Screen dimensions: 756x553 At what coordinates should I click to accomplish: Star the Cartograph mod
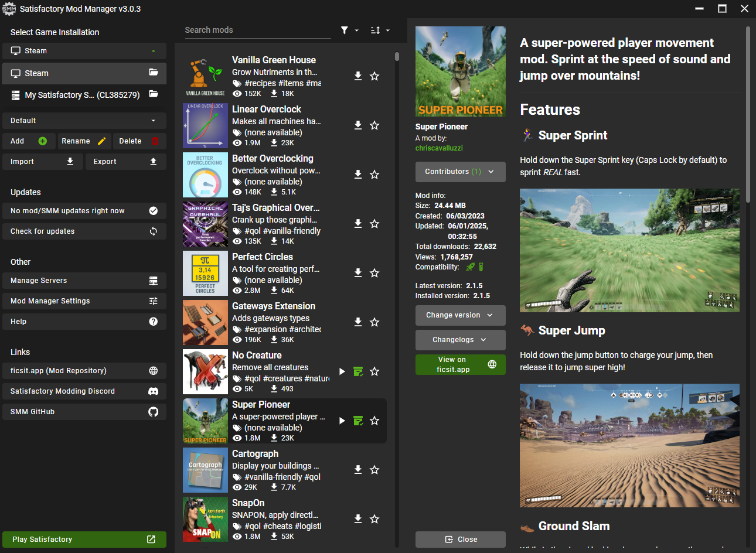point(375,470)
